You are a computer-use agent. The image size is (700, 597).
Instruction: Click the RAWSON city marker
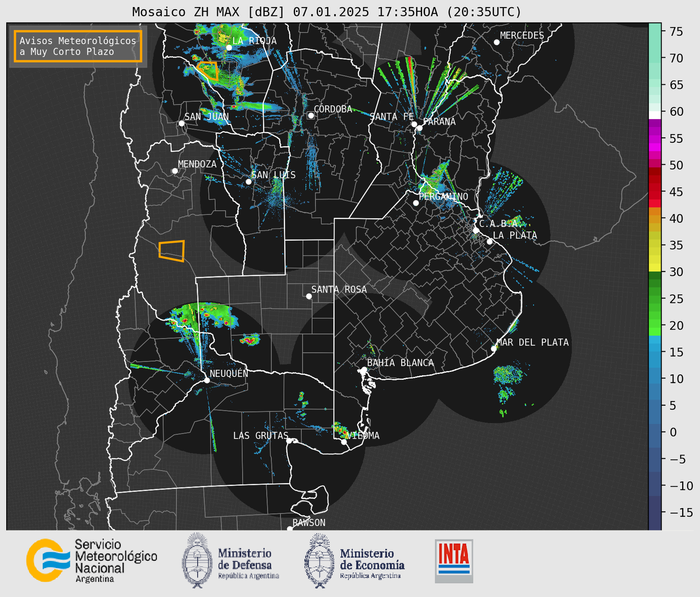[x=290, y=529]
